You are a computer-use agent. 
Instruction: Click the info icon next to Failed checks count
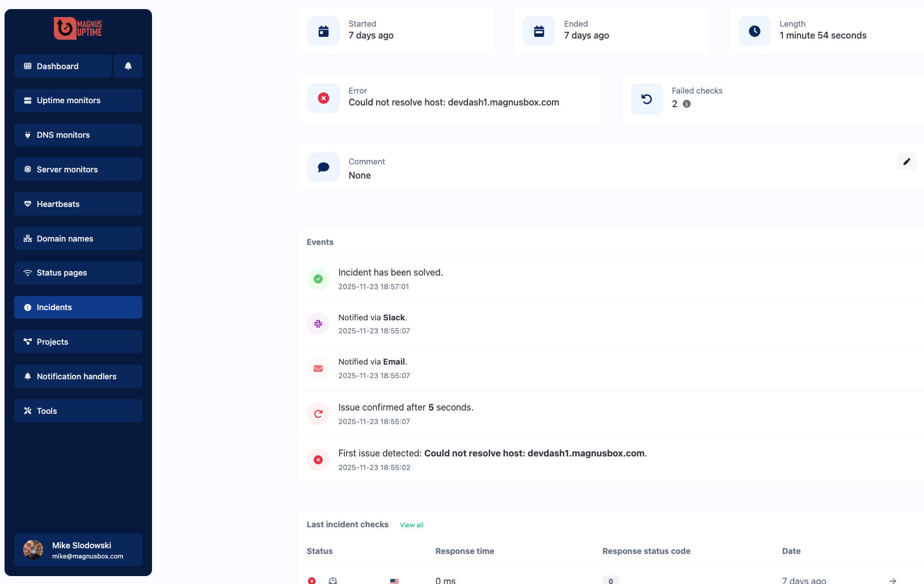686,104
